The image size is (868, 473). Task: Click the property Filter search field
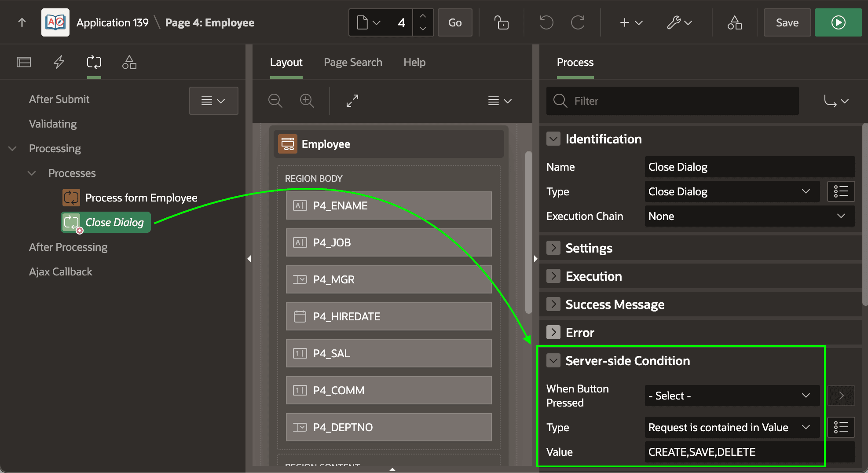[672, 101]
